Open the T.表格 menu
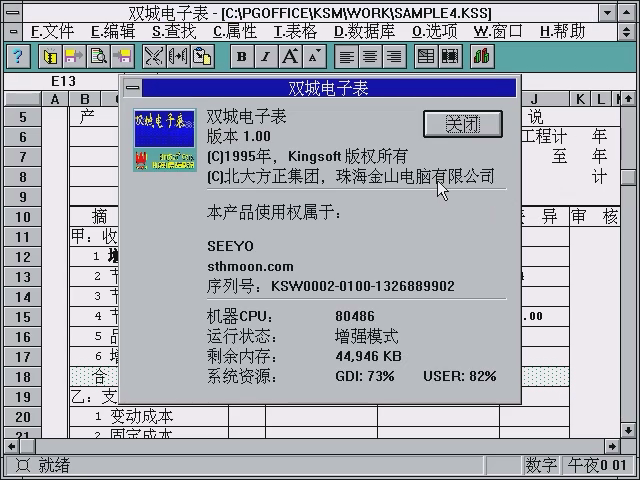640x480 pixels. (x=295, y=31)
